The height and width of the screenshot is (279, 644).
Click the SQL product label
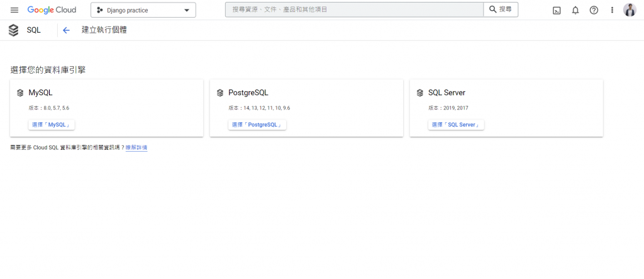pos(34,30)
